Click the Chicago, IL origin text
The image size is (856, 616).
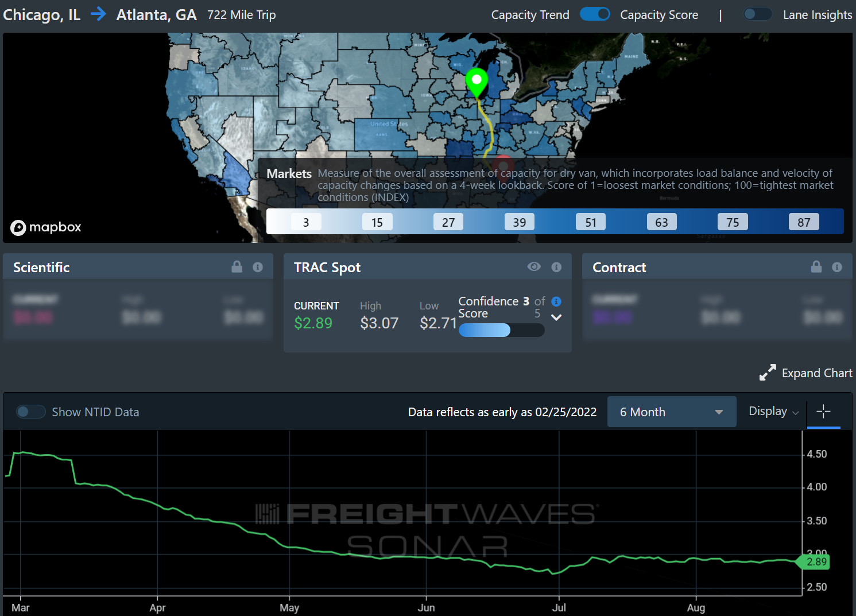42,15
